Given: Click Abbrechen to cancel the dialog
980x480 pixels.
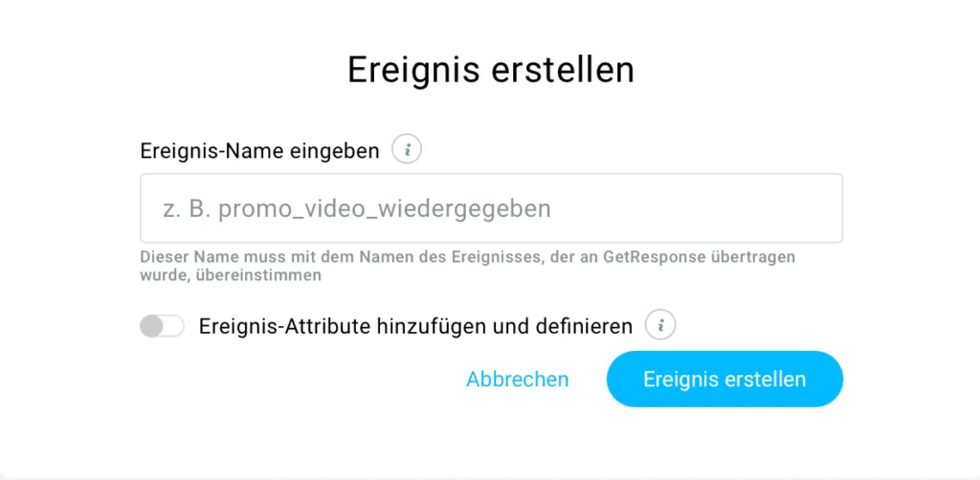Looking at the screenshot, I should coord(518,379).
